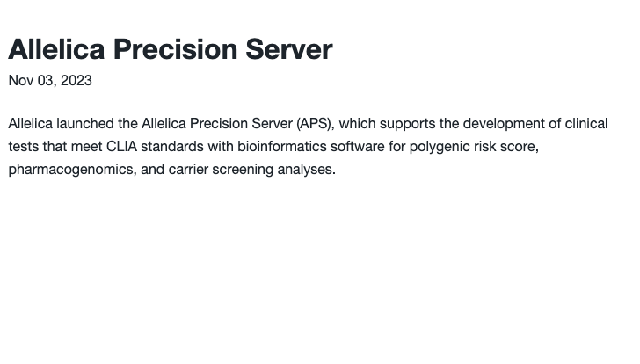Select the word clinical ending the first line
Screen dimensions: 640x364
point(586,124)
